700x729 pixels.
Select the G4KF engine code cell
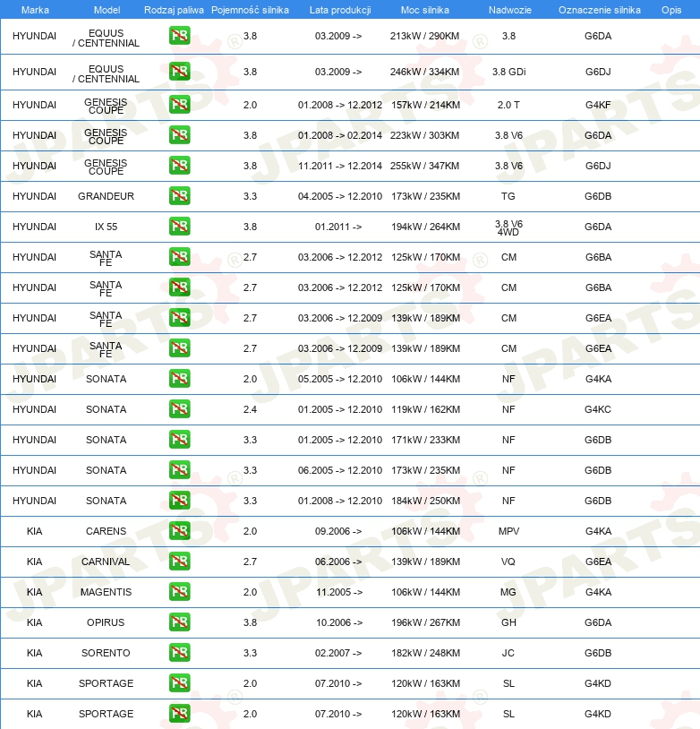(598, 105)
